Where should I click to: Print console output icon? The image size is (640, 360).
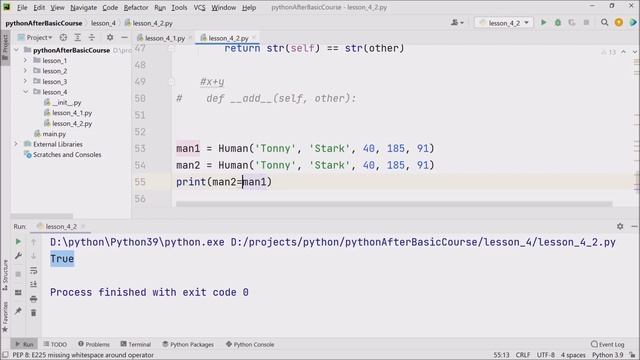click(33, 299)
